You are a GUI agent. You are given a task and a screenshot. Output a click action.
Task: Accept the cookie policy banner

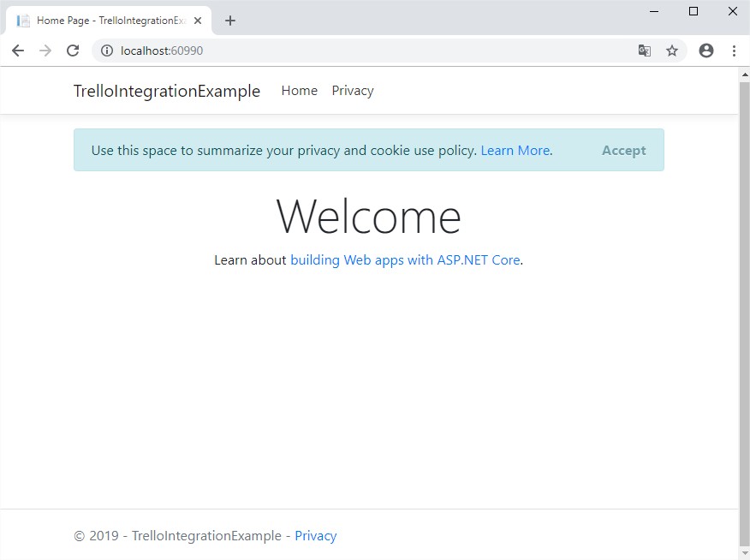pyautogui.click(x=623, y=150)
